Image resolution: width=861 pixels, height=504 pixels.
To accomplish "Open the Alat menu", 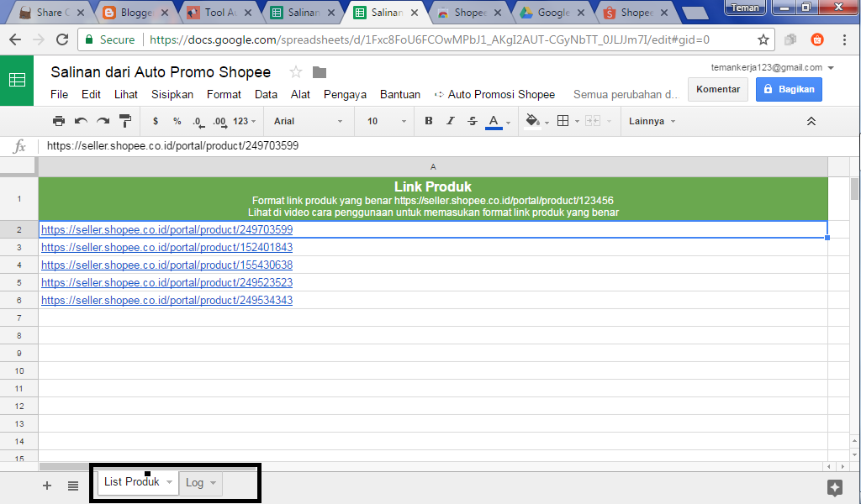I will click(300, 94).
